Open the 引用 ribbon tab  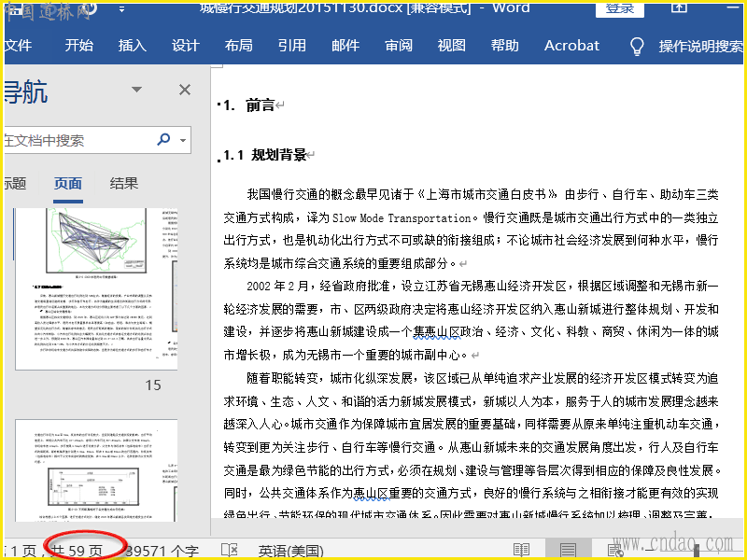pyautogui.click(x=292, y=46)
